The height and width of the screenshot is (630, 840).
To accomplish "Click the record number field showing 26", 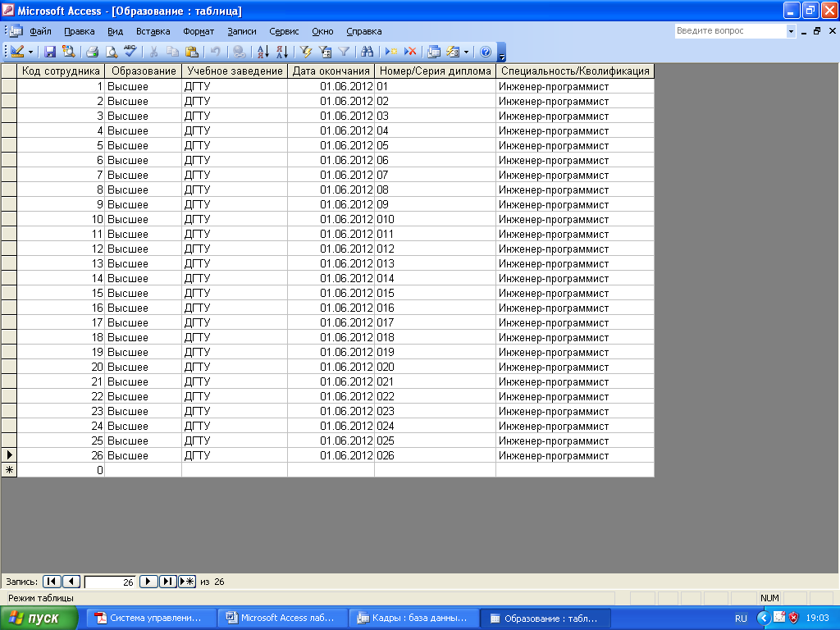I will [x=110, y=582].
